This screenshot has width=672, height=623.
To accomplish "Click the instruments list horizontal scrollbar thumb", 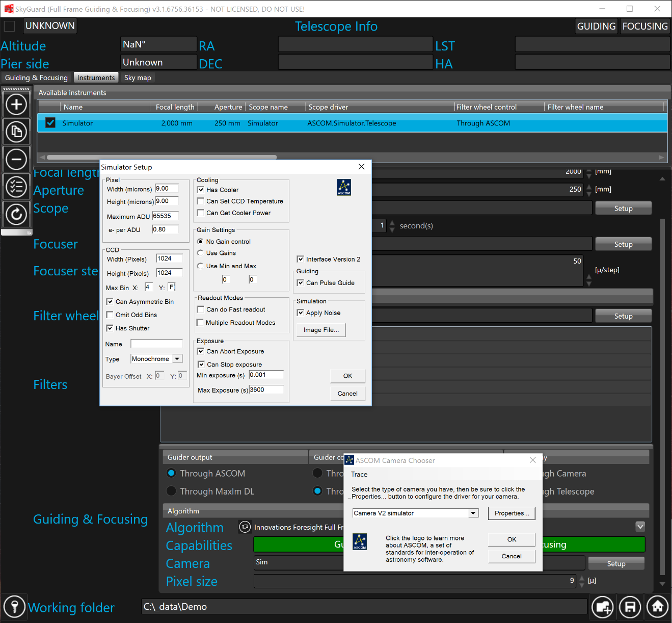I will pyautogui.click(x=162, y=157).
